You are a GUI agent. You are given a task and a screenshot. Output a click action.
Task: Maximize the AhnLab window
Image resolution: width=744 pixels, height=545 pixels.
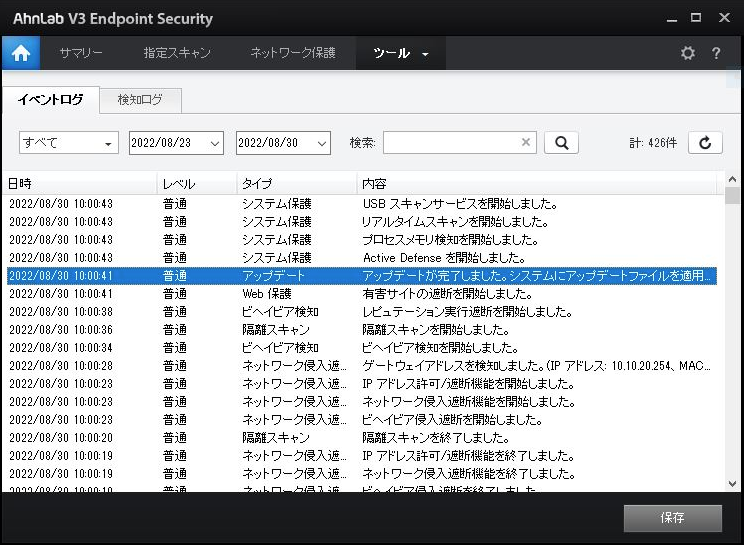pyautogui.click(x=696, y=18)
